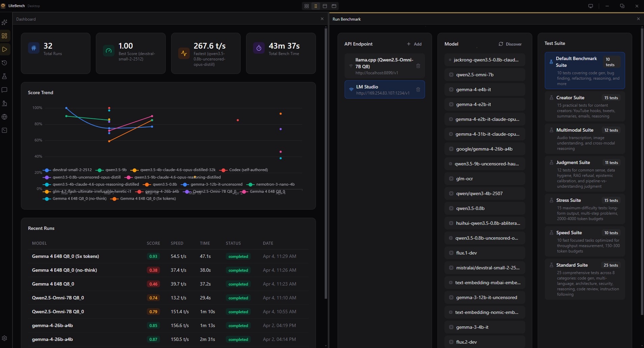Delete the llama.cpp endpoint with trash icon
The image size is (644, 348).
pyautogui.click(x=418, y=66)
